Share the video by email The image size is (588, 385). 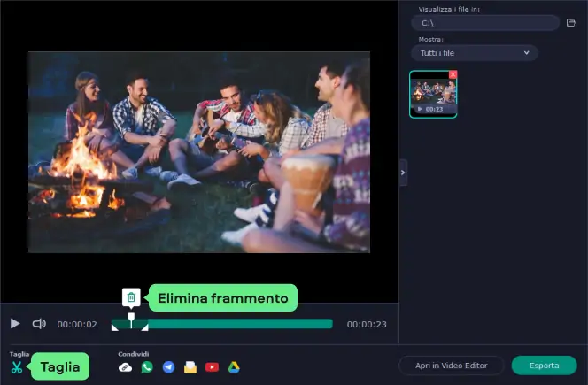coord(190,367)
